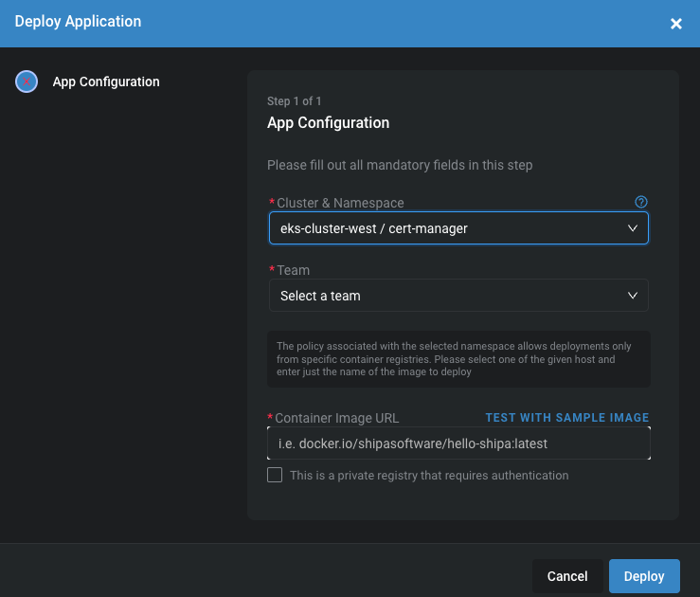Click the App Configuration step status icon
The height and width of the screenshot is (597, 700).
[x=27, y=82]
